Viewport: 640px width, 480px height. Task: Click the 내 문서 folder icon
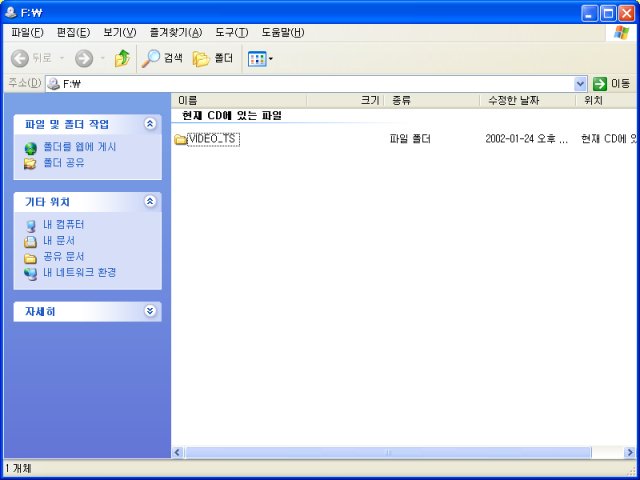pos(30,242)
